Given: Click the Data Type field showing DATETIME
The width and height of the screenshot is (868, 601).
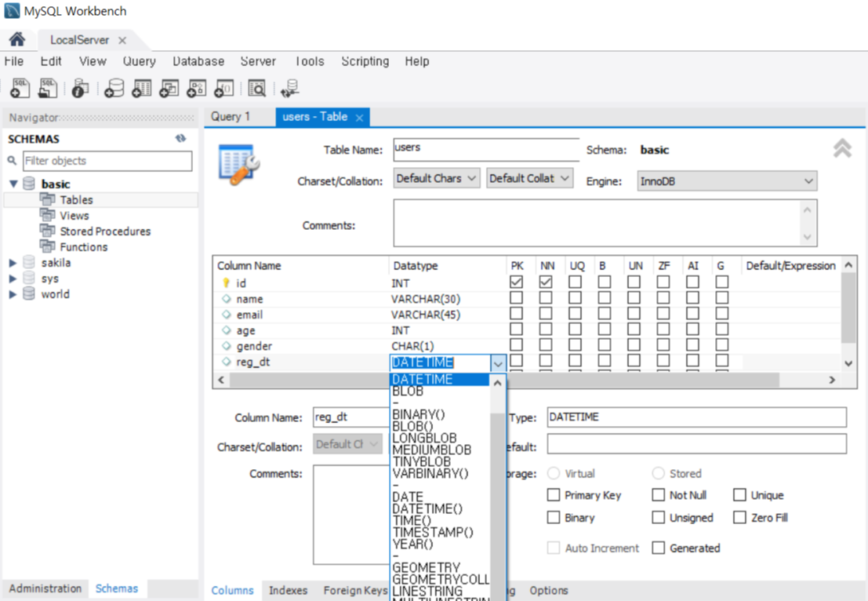Looking at the screenshot, I should pos(696,417).
